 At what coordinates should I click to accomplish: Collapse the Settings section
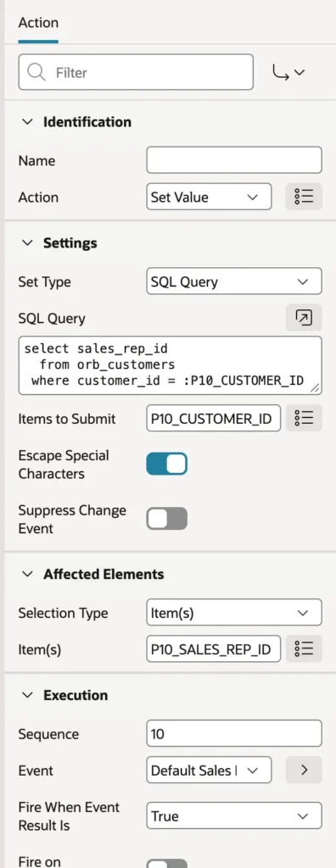pos(27,243)
